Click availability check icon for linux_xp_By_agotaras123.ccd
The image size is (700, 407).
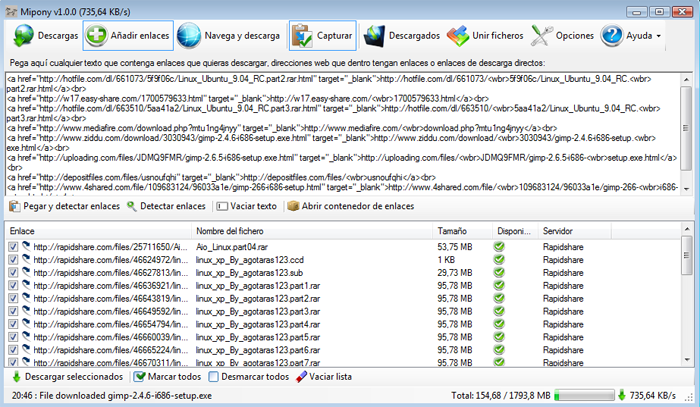tap(499, 259)
